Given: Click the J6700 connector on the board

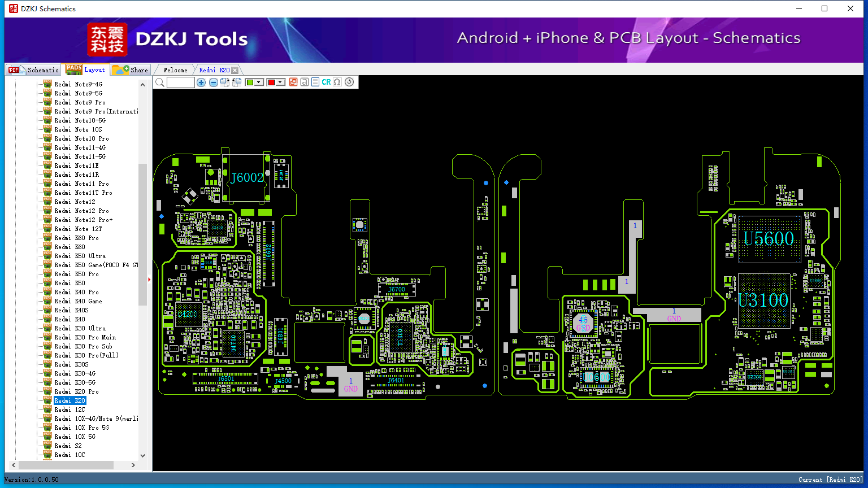Looking at the screenshot, I should pos(396,290).
